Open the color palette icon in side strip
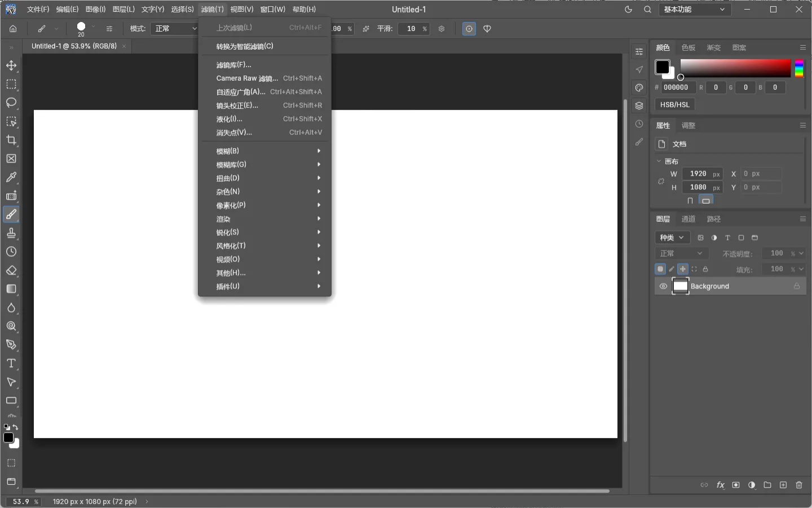 639,87
